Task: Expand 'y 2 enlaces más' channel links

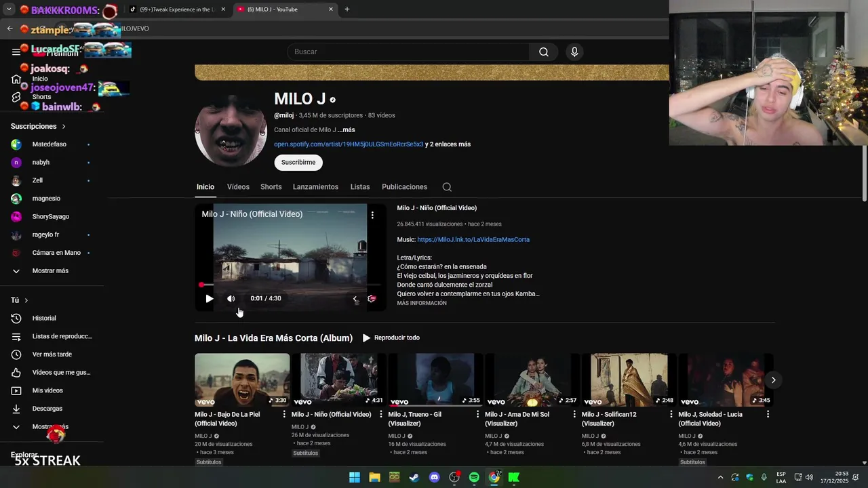Action: (448, 144)
